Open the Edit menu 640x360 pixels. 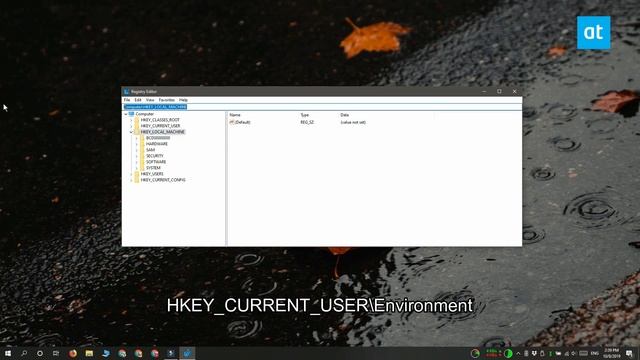(x=138, y=100)
